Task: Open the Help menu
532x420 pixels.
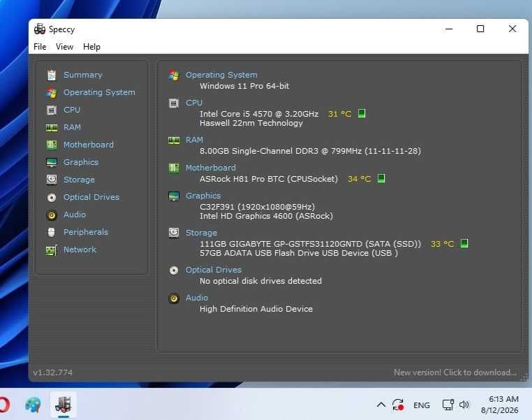Action: coord(91,47)
